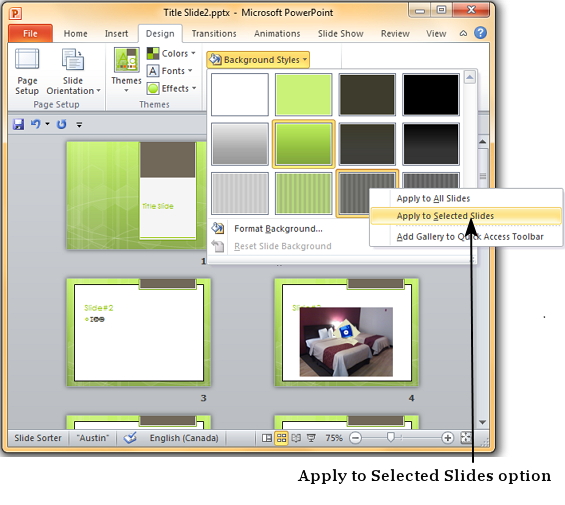The width and height of the screenshot is (565, 505).
Task: Click Fit slide to current window icon
Action: 466,438
